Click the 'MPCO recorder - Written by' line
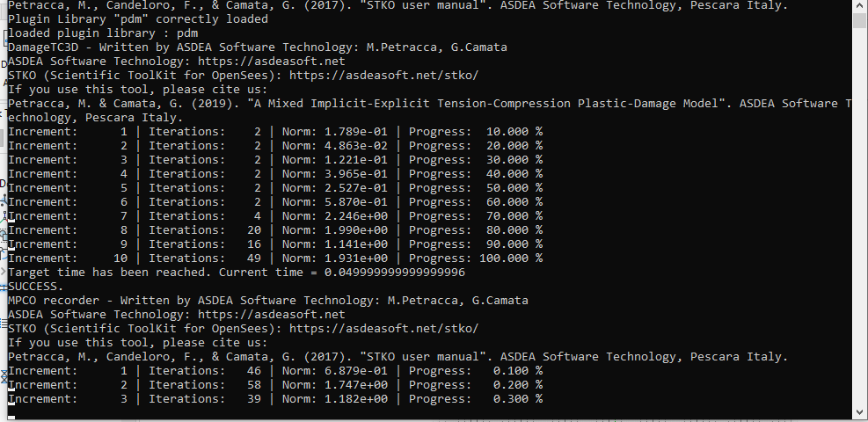868x422 pixels. click(268, 301)
